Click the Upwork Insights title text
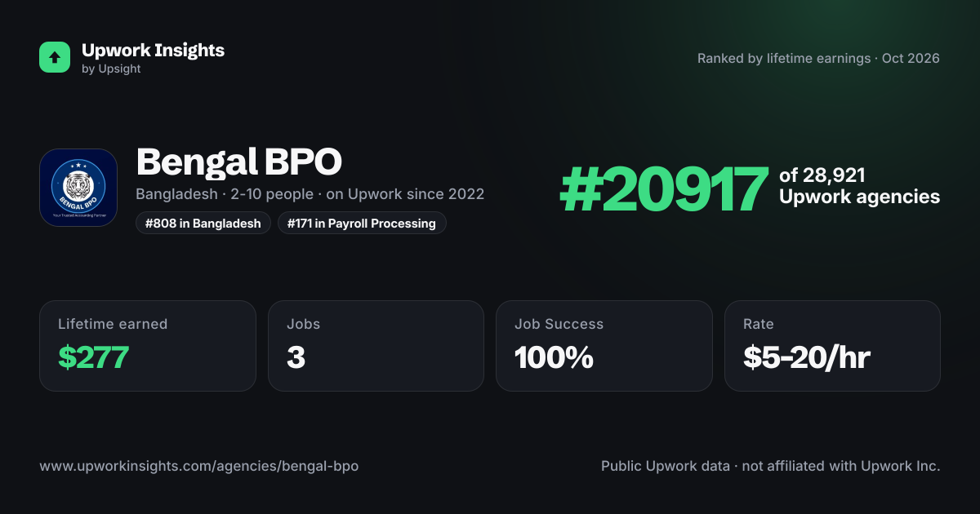 click(x=153, y=50)
